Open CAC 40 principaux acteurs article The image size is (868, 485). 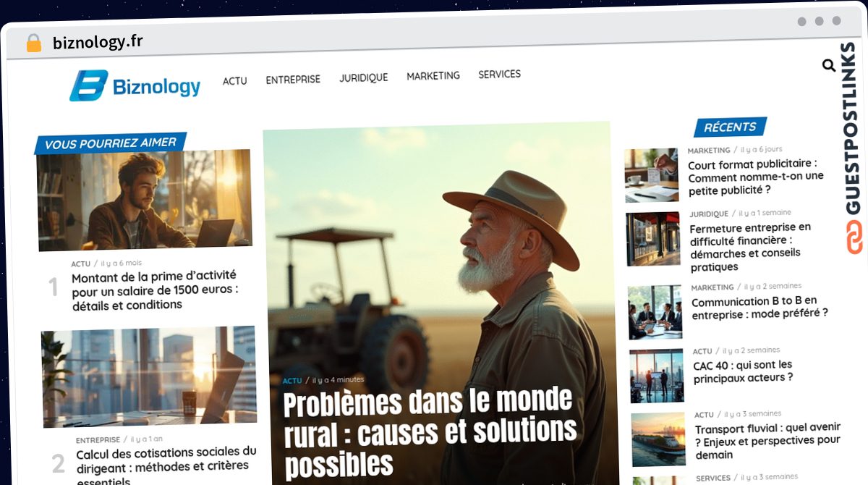point(743,371)
